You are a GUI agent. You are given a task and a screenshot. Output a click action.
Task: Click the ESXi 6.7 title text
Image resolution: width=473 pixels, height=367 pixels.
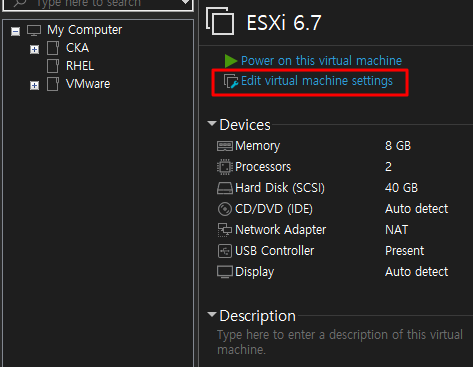point(284,23)
